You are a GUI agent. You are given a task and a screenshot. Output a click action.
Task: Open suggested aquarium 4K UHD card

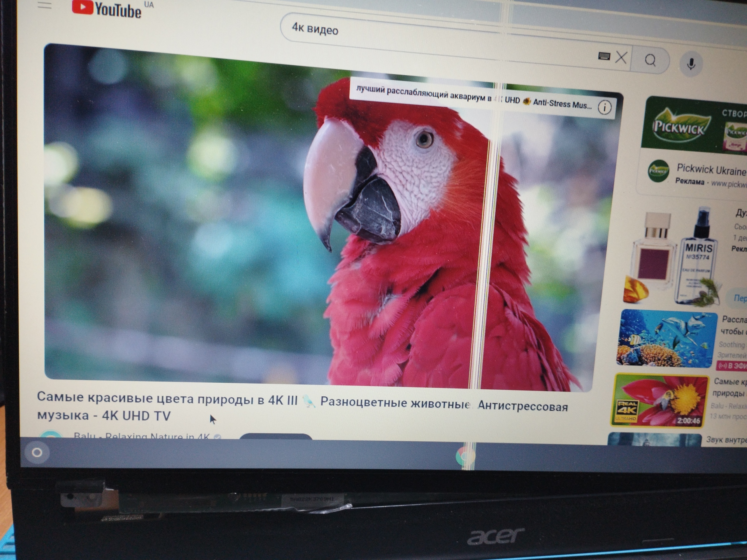pos(482,98)
